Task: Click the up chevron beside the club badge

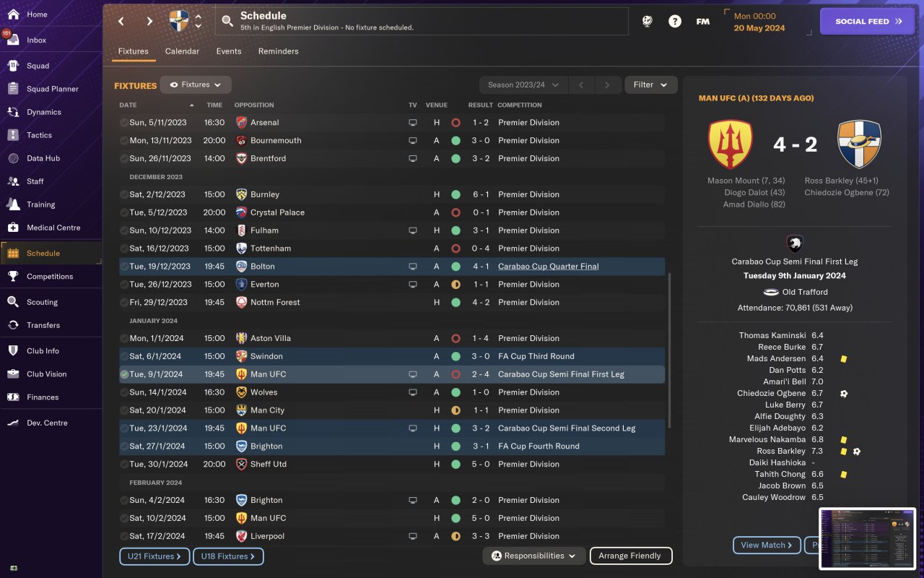Action: click(199, 17)
